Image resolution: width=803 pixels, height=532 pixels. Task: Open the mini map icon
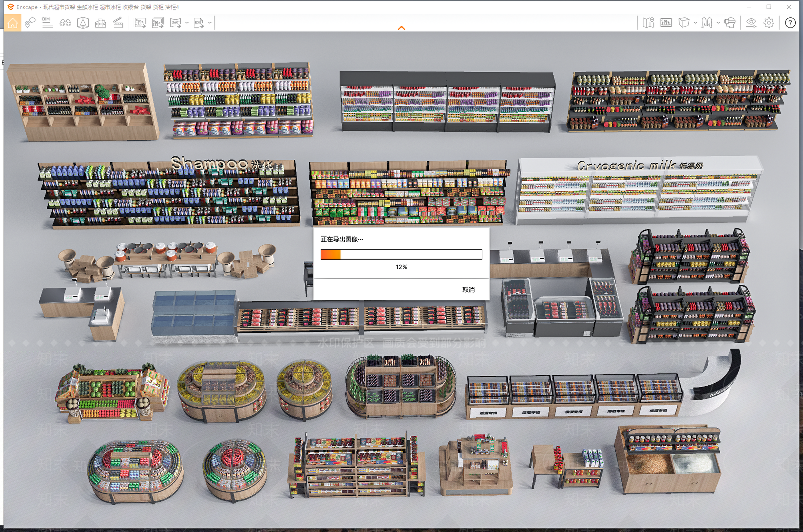pyautogui.click(x=648, y=23)
